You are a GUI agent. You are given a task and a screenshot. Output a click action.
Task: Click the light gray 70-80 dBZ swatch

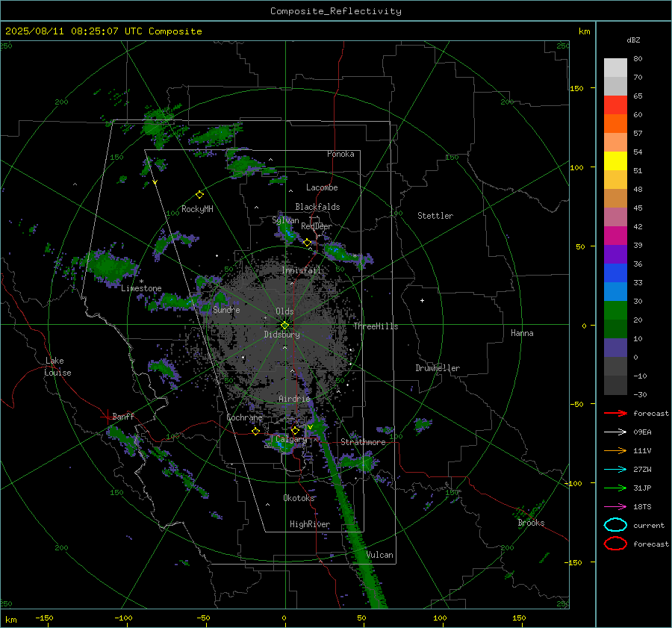pyautogui.click(x=615, y=68)
